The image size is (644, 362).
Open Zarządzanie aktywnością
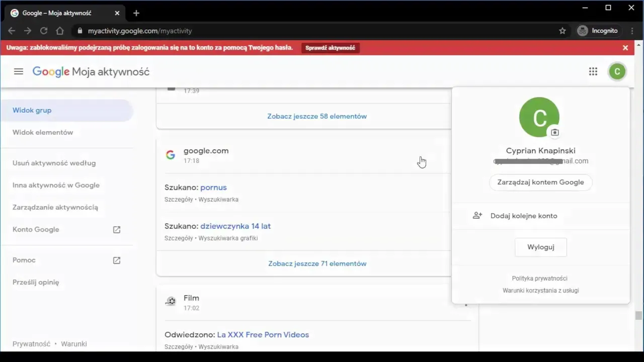[x=55, y=207]
